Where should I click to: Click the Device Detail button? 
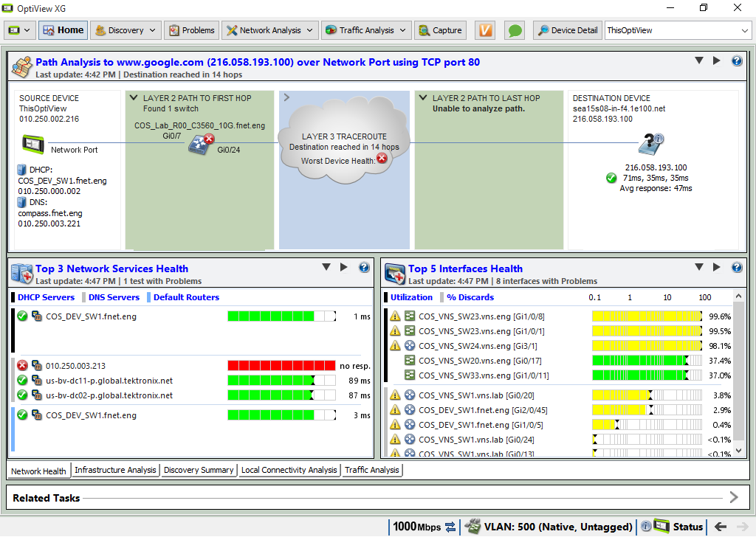tap(568, 30)
